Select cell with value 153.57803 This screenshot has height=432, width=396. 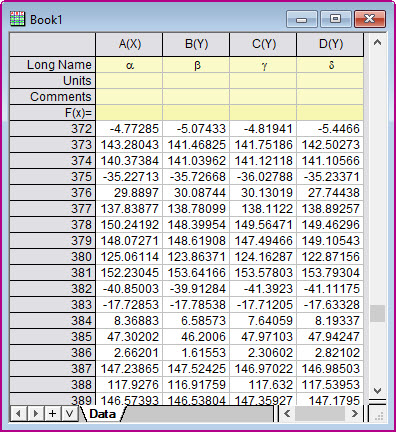[263, 273]
